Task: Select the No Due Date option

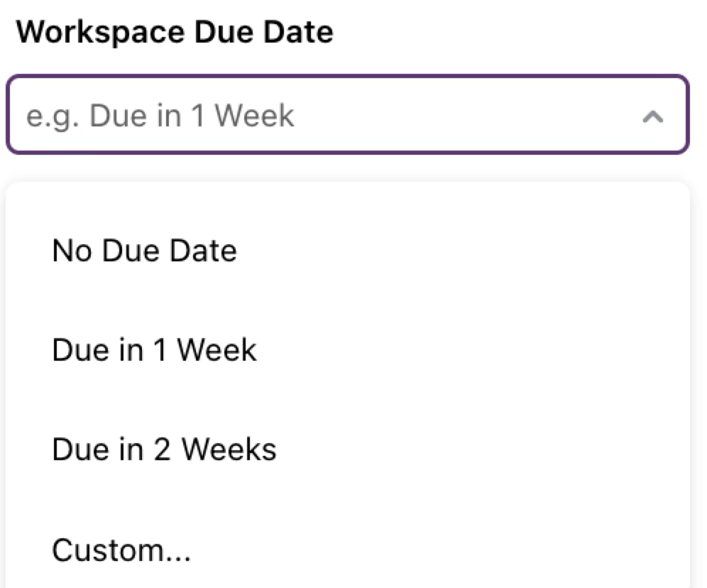Action: click(144, 251)
